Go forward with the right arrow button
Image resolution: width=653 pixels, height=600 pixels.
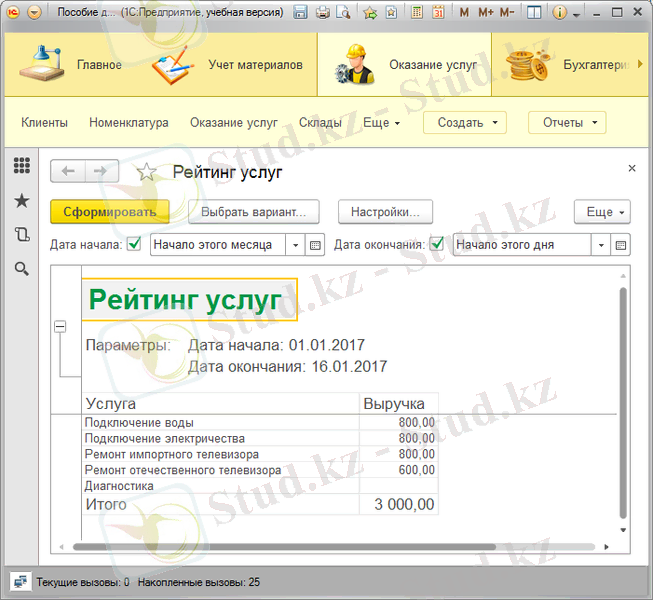tap(102, 171)
